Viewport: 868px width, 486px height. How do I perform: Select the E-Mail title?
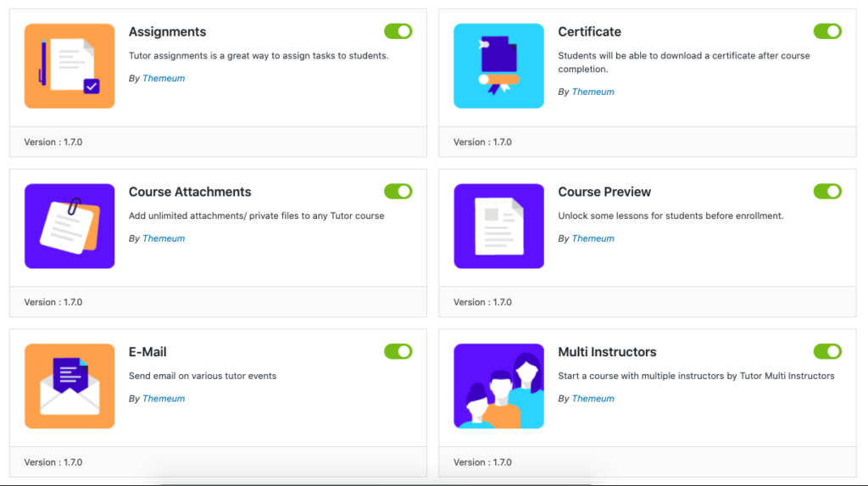click(x=147, y=352)
